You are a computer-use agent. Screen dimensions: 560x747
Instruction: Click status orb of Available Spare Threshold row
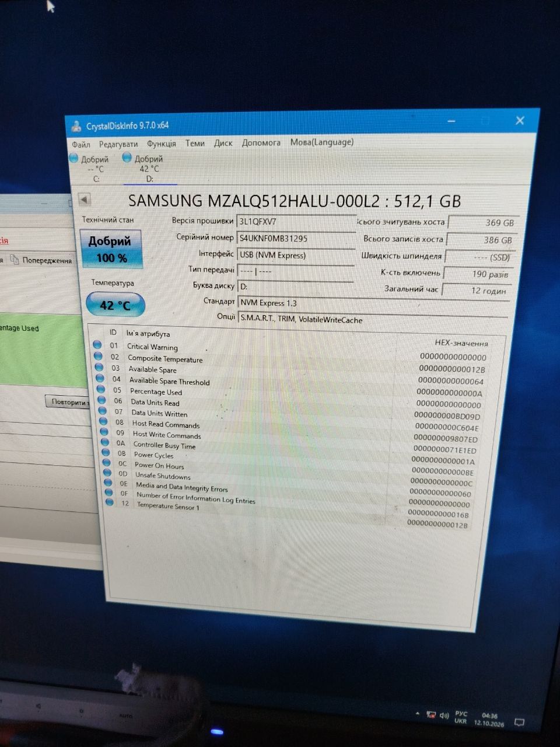100,378
